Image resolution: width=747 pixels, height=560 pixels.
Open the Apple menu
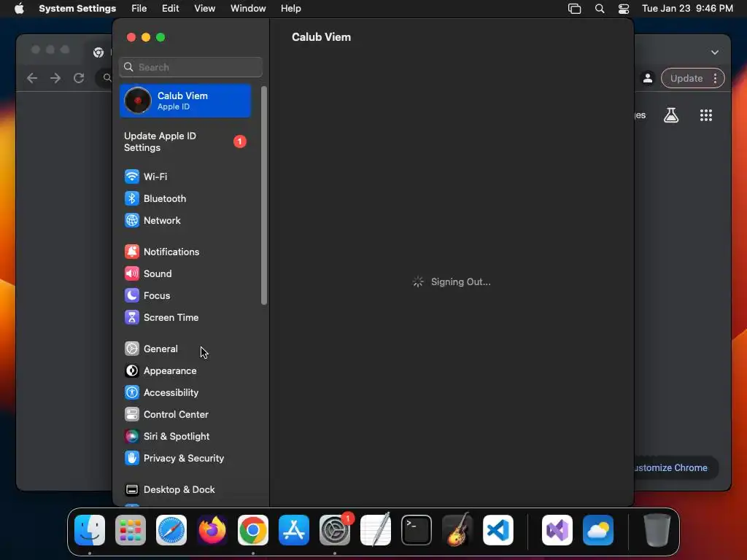tap(19, 9)
